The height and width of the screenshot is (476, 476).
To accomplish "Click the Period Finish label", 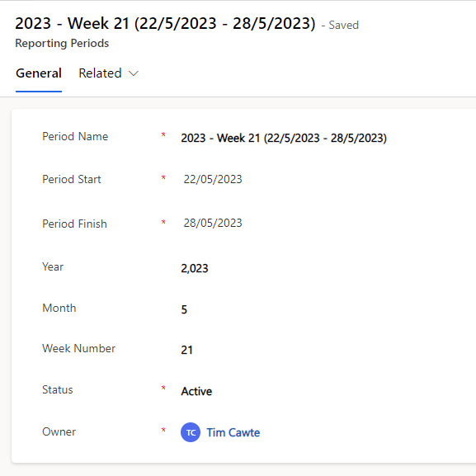I will [74, 224].
